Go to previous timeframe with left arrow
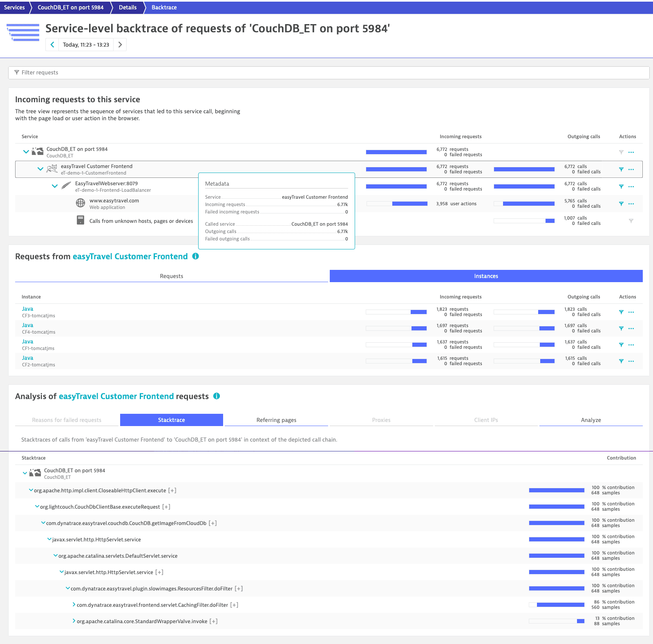The image size is (653, 644). pos(52,45)
